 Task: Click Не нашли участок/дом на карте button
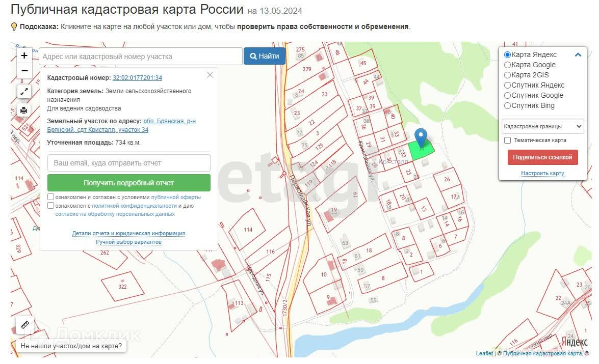(71, 346)
